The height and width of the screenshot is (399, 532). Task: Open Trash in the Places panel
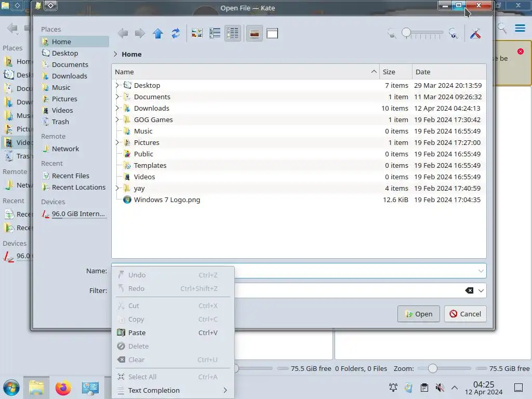pos(74,122)
